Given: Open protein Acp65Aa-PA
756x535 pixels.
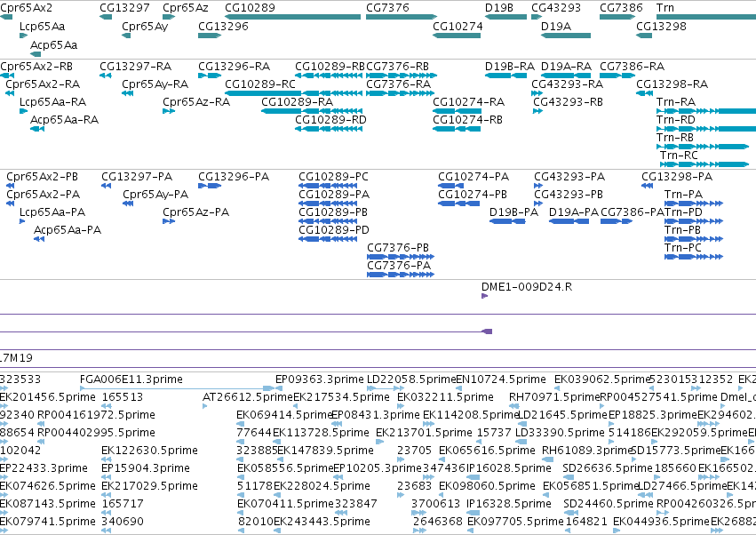Looking at the screenshot, I should (68, 230).
